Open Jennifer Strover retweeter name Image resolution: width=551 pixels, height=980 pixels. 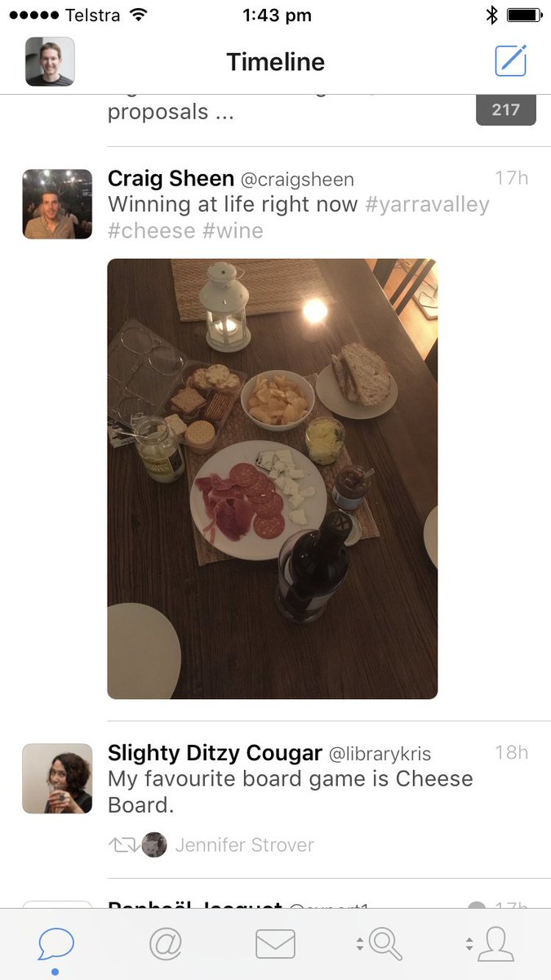[x=244, y=845]
